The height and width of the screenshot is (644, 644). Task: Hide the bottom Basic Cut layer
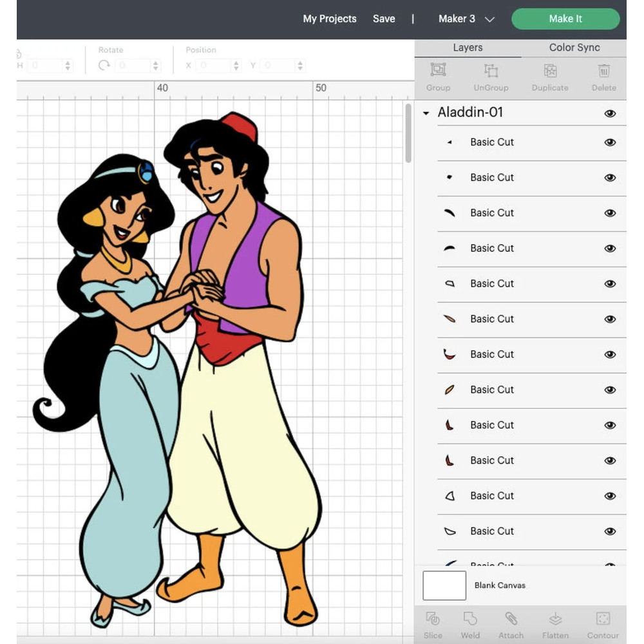609,563
